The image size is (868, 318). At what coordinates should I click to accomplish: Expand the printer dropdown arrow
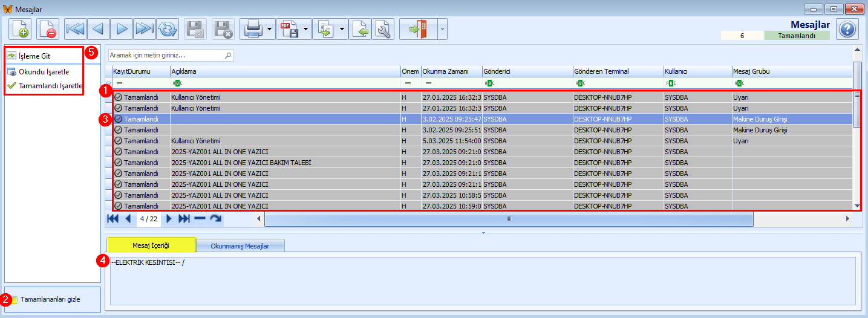click(x=269, y=29)
